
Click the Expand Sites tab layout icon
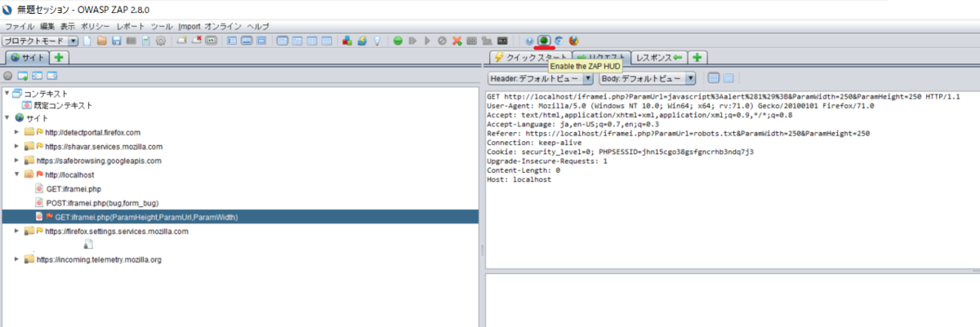coord(231,41)
